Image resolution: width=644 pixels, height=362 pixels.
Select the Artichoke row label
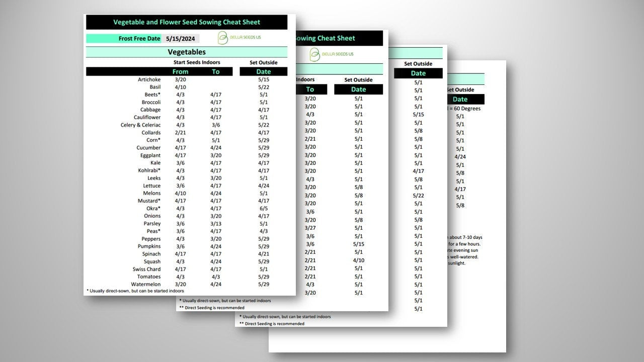149,79
